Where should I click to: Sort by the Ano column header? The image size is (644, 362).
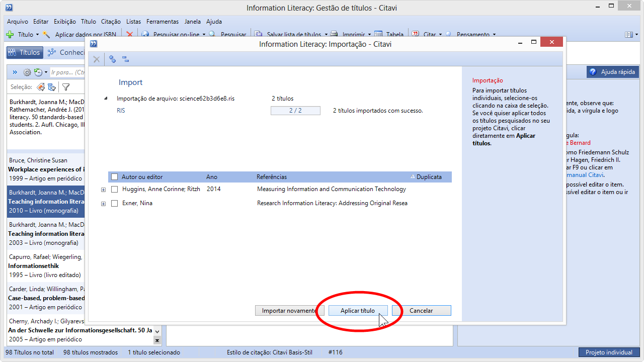[212, 177]
